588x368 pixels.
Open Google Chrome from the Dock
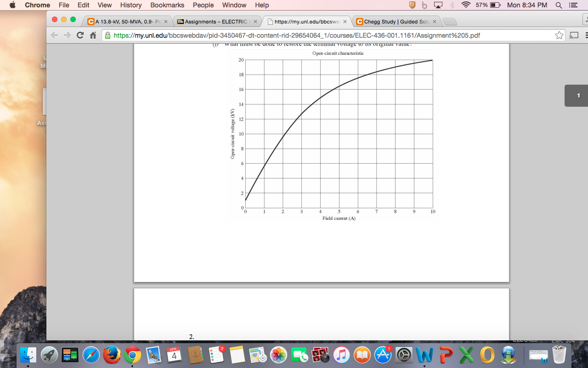point(132,355)
